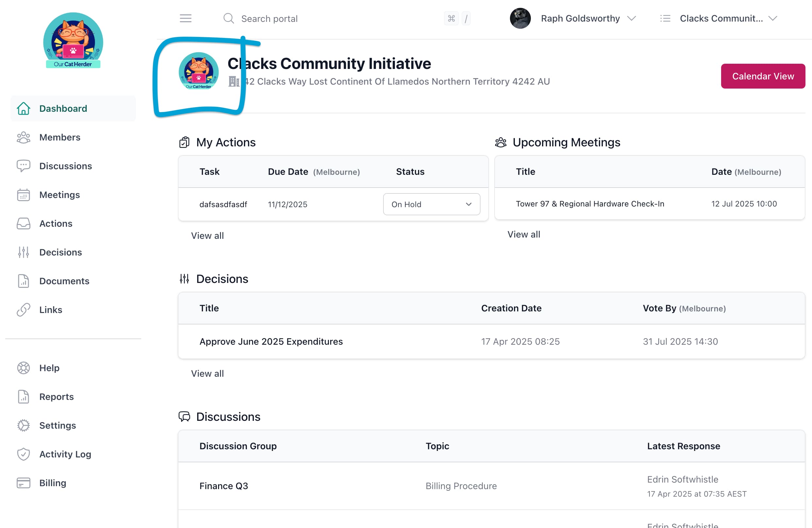Open the Activity Log page
This screenshot has width=812, height=528.
point(65,454)
